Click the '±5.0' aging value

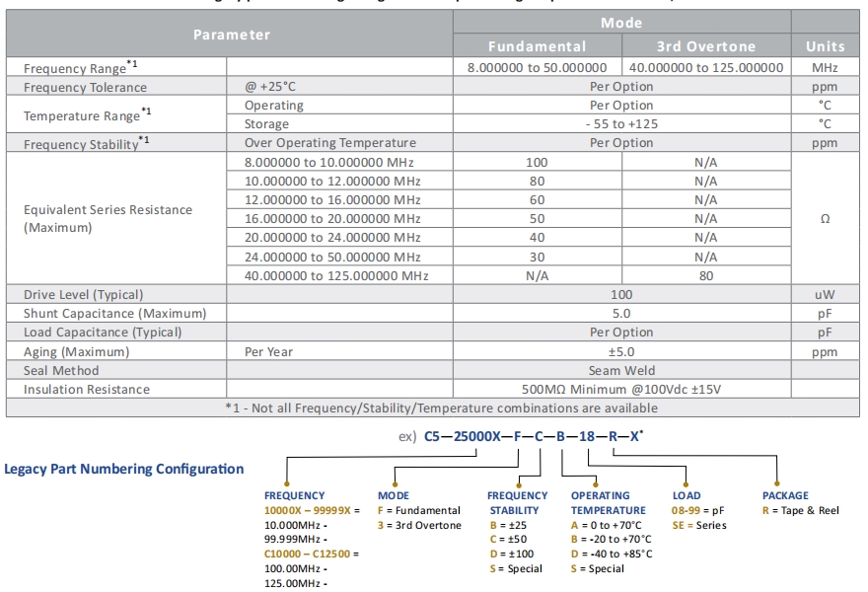[621, 351]
